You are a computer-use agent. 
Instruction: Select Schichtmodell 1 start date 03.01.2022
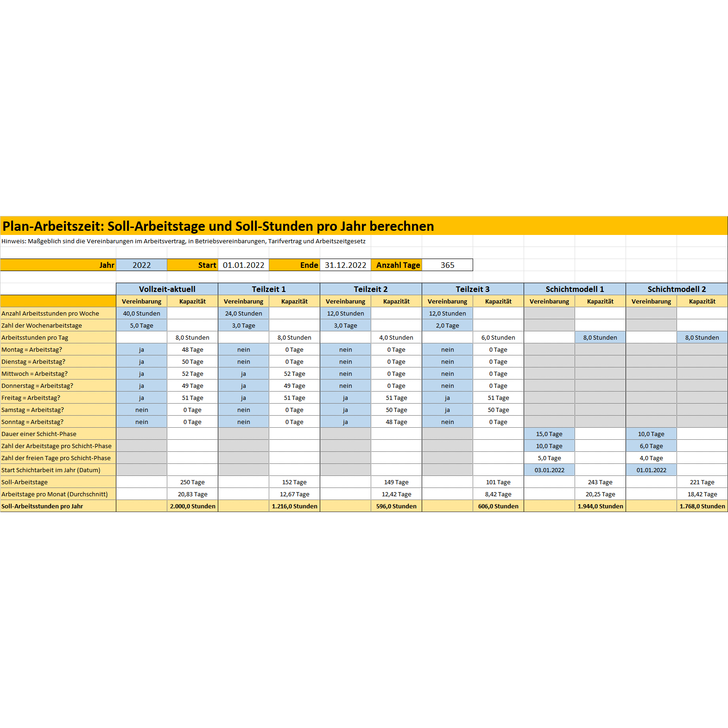click(549, 470)
